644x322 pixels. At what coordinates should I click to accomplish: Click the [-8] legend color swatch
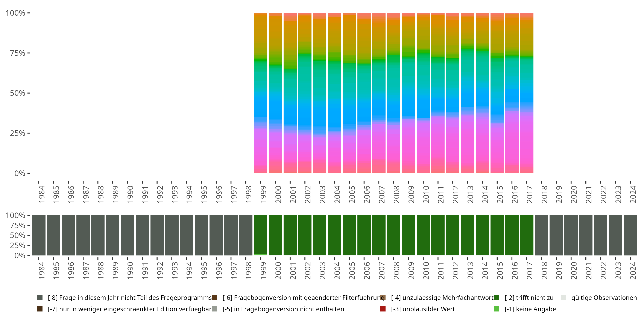[x=40, y=298]
